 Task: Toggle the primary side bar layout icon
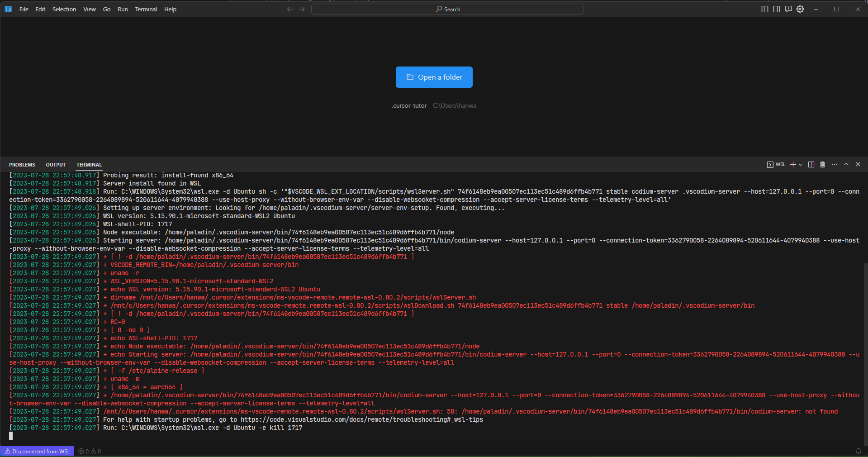click(x=764, y=9)
